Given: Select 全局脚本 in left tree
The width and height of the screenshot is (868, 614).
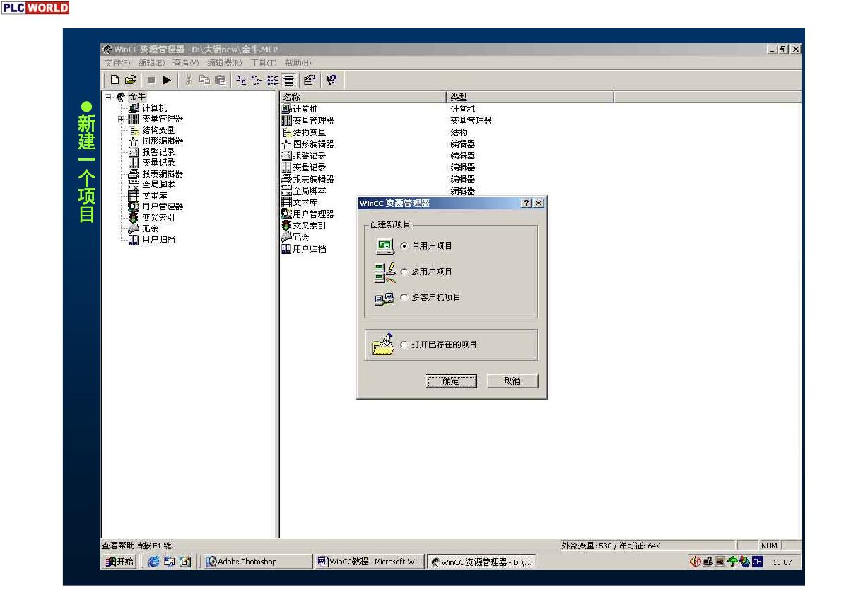Looking at the screenshot, I should pos(158,185).
